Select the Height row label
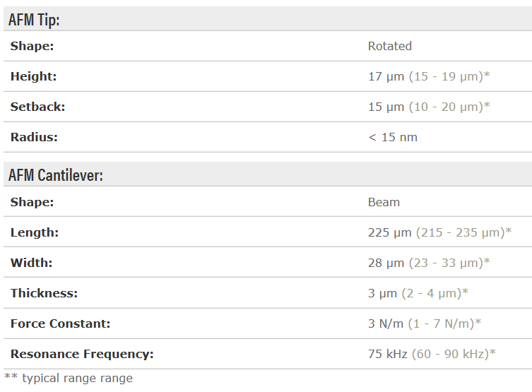 pos(33,76)
